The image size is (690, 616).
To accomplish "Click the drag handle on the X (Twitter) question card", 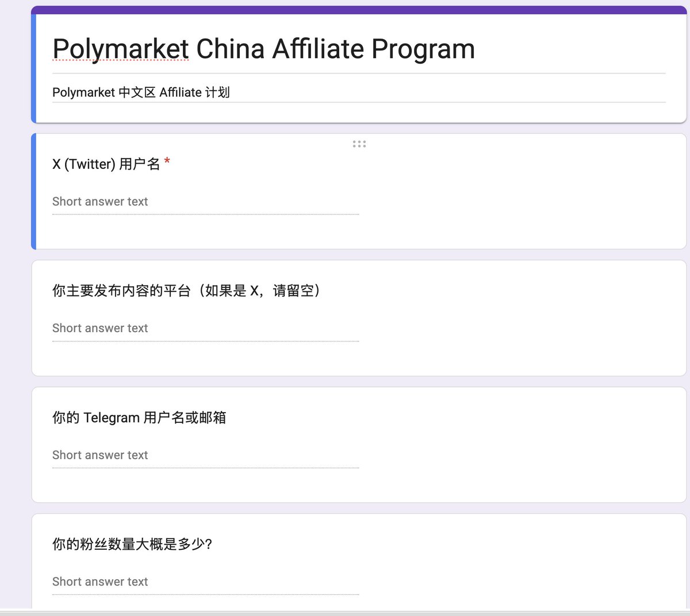I will tap(359, 144).
